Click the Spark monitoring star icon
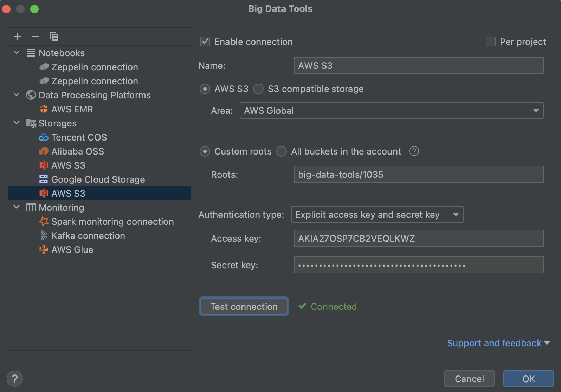The height and width of the screenshot is (392, 561). [44, 221]
